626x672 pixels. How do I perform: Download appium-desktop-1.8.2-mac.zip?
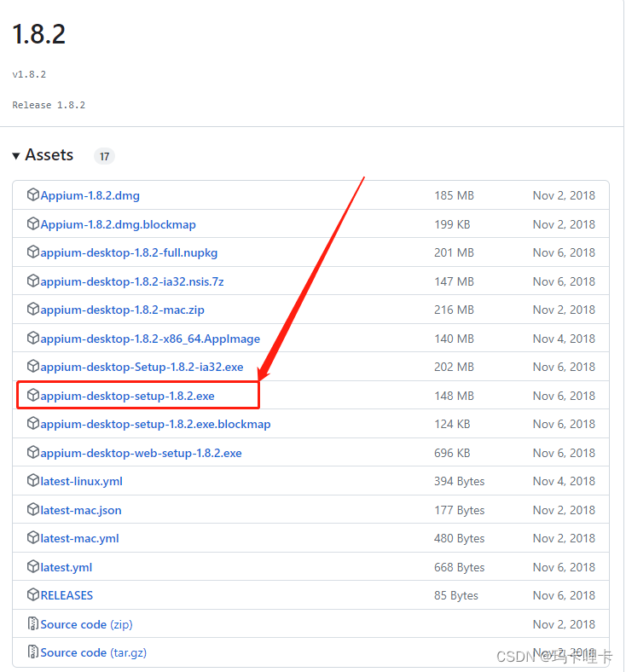coord(123,310)
